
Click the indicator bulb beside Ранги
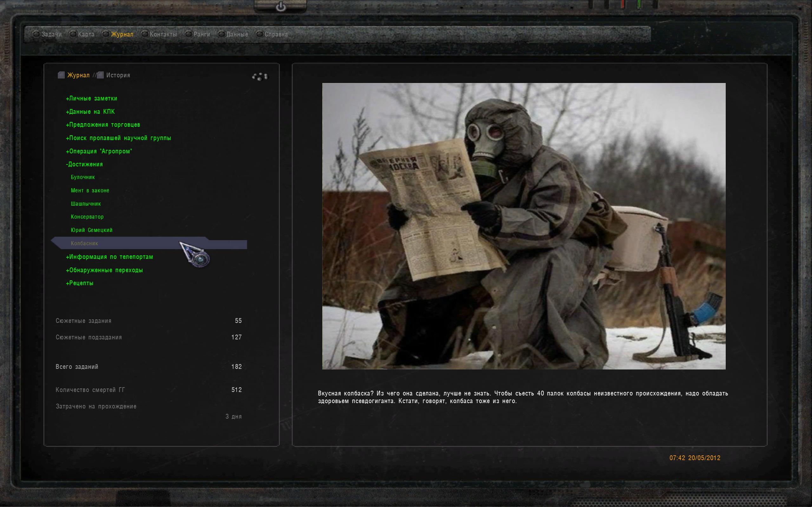click(188, 34)
